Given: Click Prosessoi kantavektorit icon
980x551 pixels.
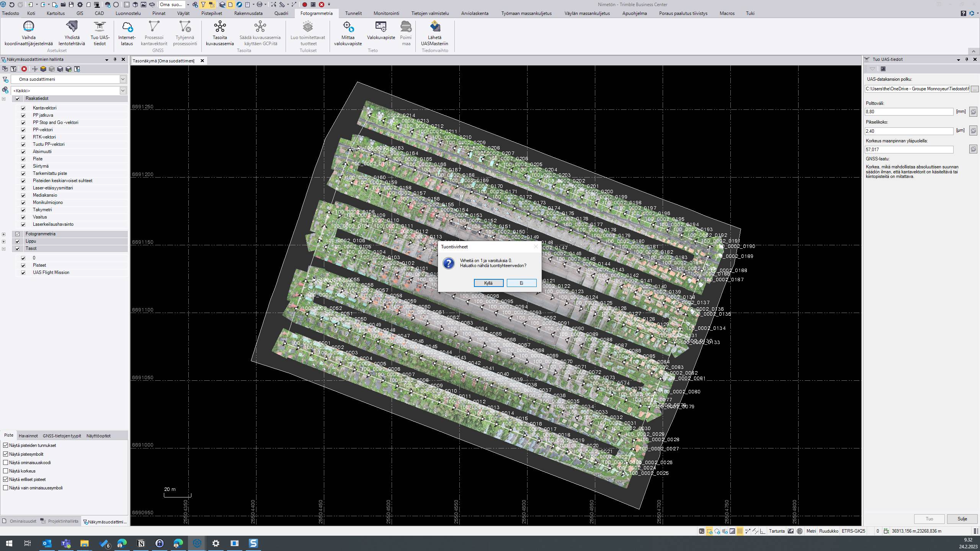Looking at the screenshot, I should tap(154, 33).
